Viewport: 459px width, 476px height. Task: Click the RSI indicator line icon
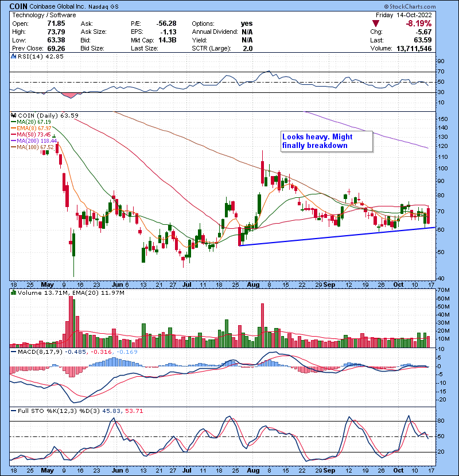click(x=13, y=56)
